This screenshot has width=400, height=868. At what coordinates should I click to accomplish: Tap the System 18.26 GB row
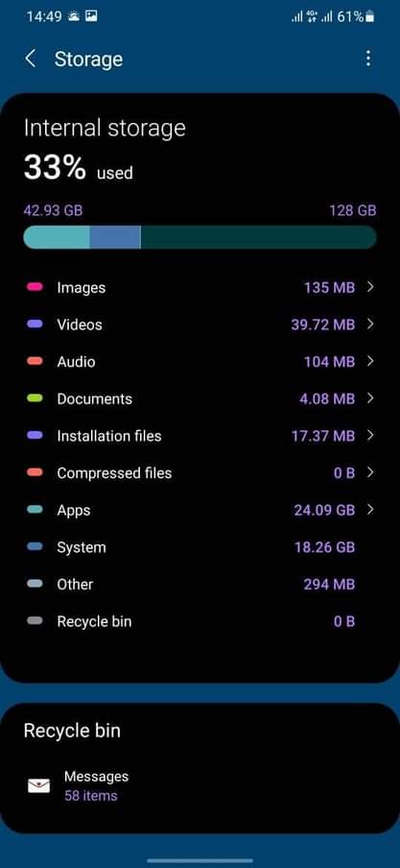pos(200,547)
